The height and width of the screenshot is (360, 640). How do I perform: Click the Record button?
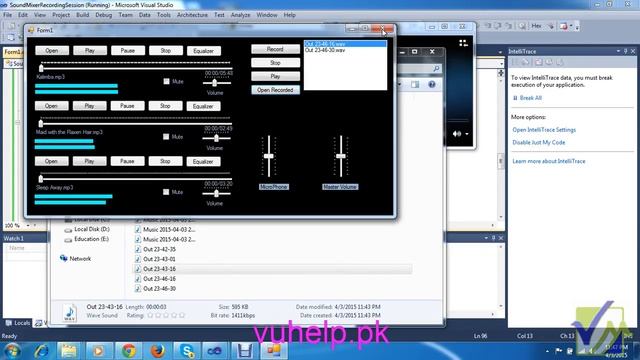[275, 49]
